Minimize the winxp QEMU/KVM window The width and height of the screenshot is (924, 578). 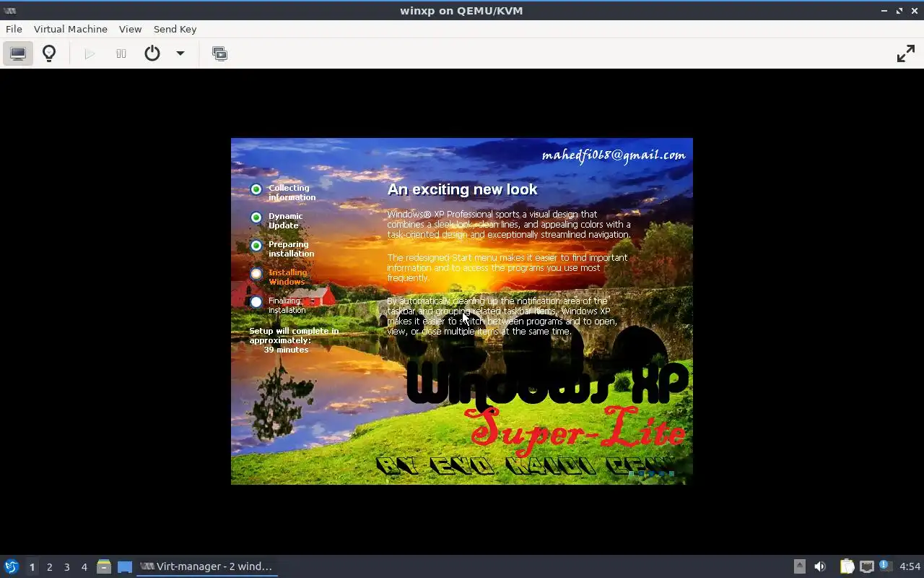[x=884, y=11]
